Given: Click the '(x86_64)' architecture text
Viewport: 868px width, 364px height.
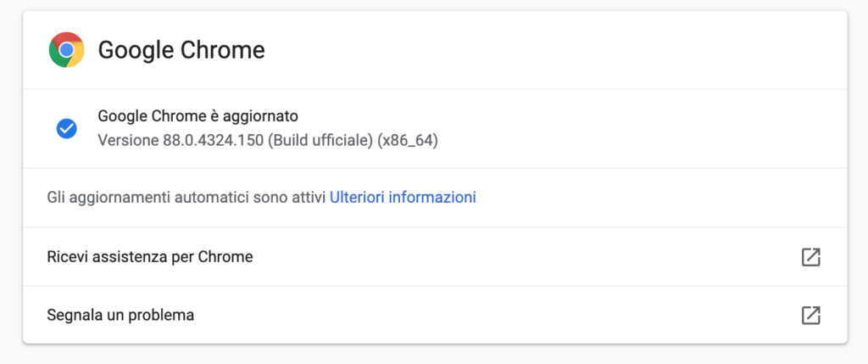Looking at the screenshot, I should (x=409, y=140).
